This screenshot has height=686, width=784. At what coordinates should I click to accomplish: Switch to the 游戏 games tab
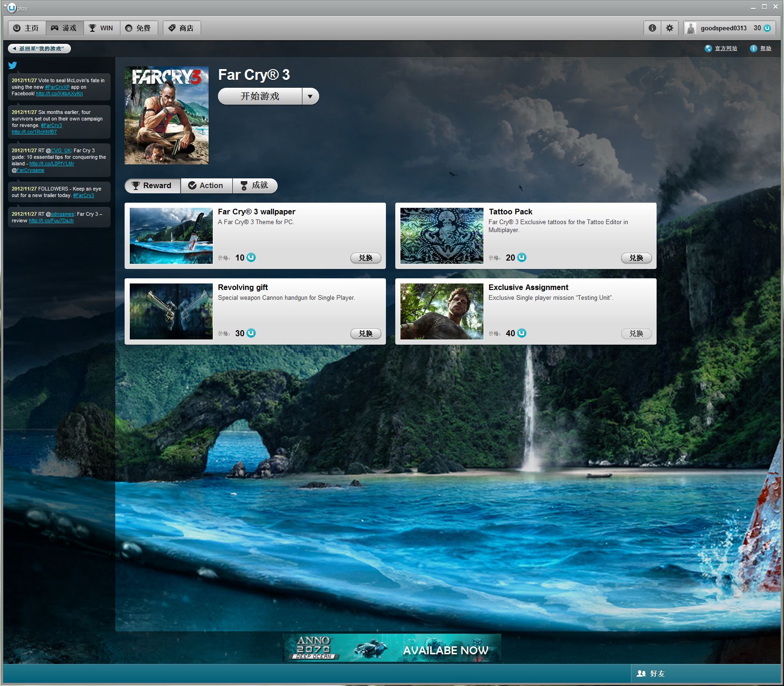(x=64, y=28)
